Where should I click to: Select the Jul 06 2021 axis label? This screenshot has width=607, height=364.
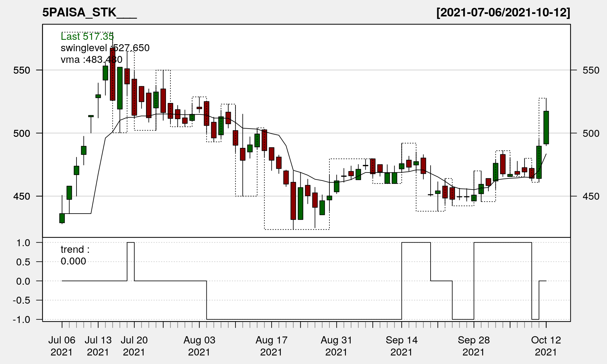tap(62, 346)
